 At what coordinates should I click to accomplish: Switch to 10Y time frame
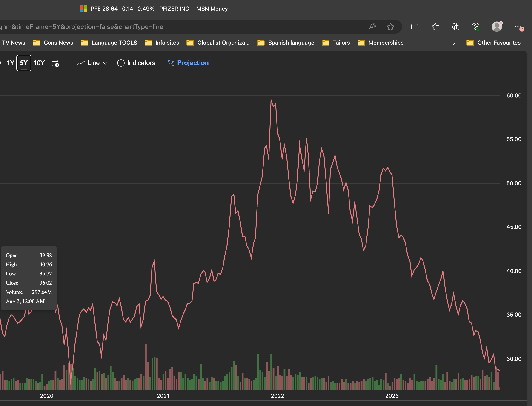coord(39,63)
